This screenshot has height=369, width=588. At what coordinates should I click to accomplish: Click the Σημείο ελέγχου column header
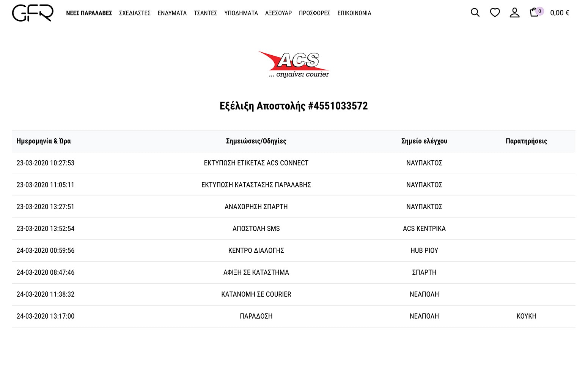(424, 141)
